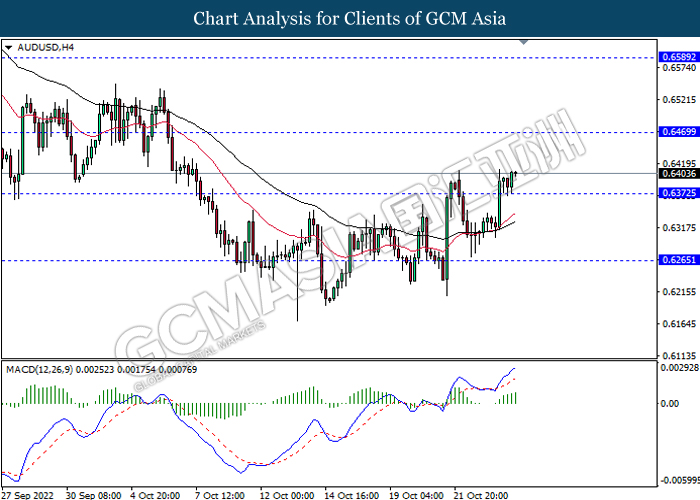The width and height of the screenshot is (700, 500).
Task: Click the 0.61135 price axis value
Action: coord(679,356)
